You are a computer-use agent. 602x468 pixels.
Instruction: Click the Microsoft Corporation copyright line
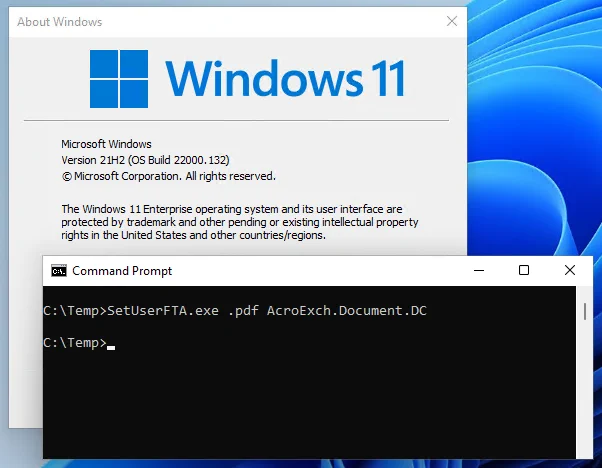coord(169,177)
